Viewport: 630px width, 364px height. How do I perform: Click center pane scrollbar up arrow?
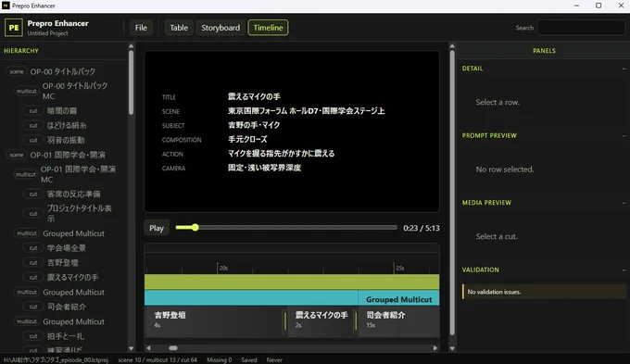click(x=452, y=46)
